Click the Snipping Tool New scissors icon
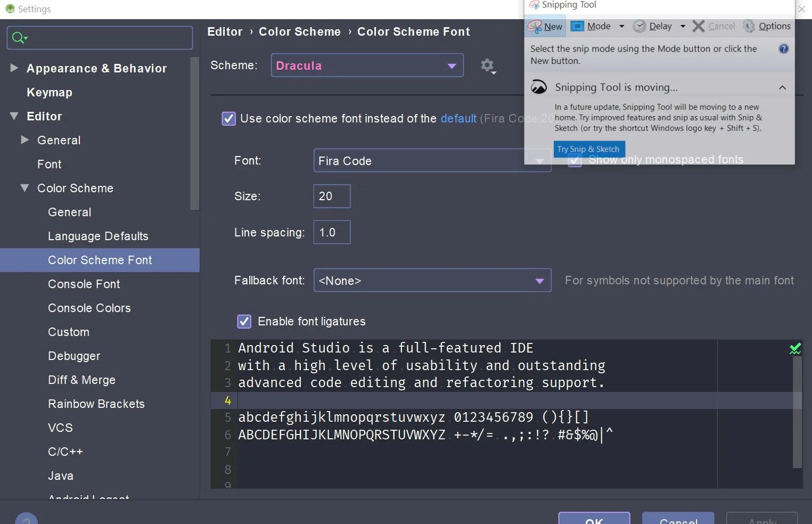 (x=535, y=26)
